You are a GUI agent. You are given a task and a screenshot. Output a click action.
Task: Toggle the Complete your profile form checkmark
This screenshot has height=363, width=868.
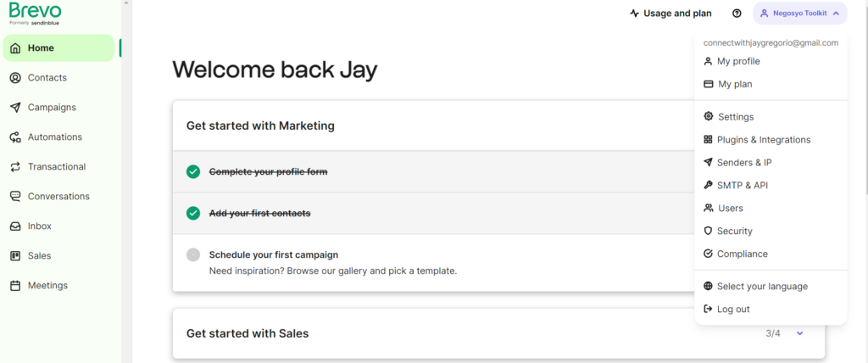point(193,172)
